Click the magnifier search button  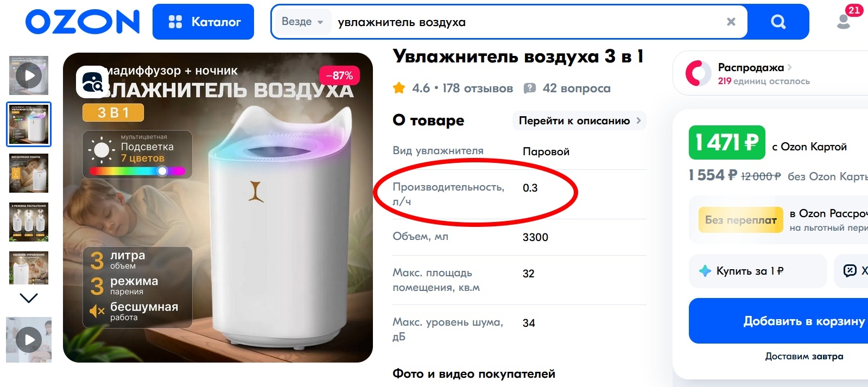point(778,22)
